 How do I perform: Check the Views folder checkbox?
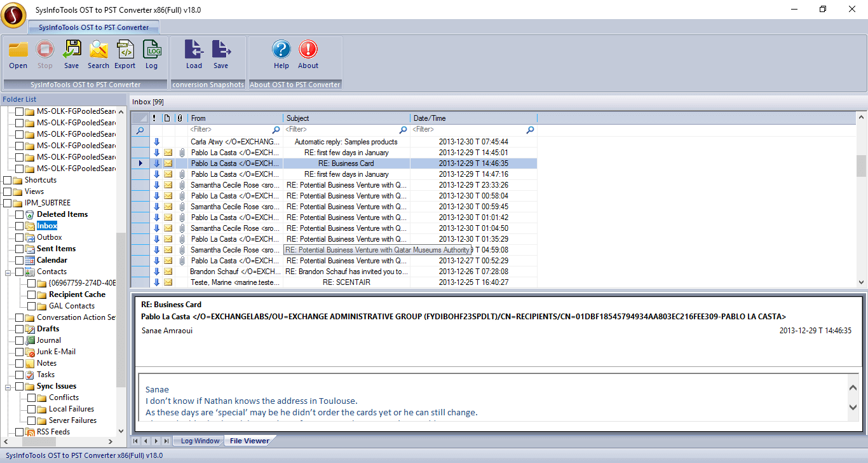tap(7, 191)
